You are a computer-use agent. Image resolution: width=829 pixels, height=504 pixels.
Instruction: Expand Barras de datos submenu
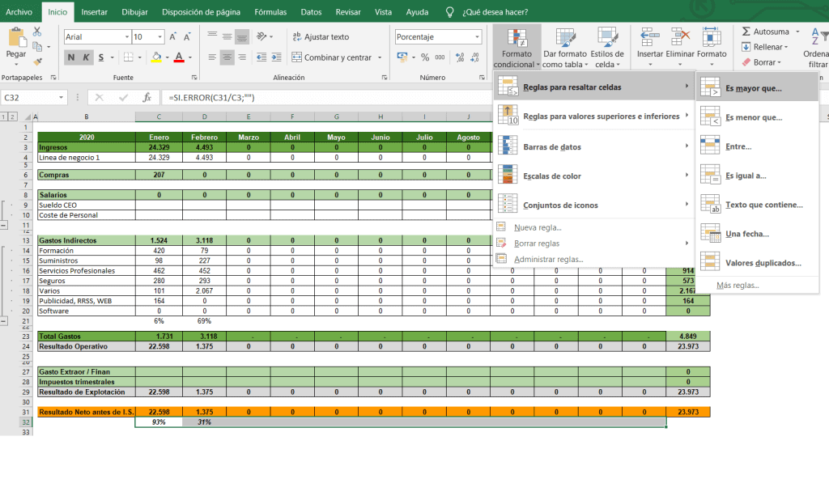pos(594,147)
